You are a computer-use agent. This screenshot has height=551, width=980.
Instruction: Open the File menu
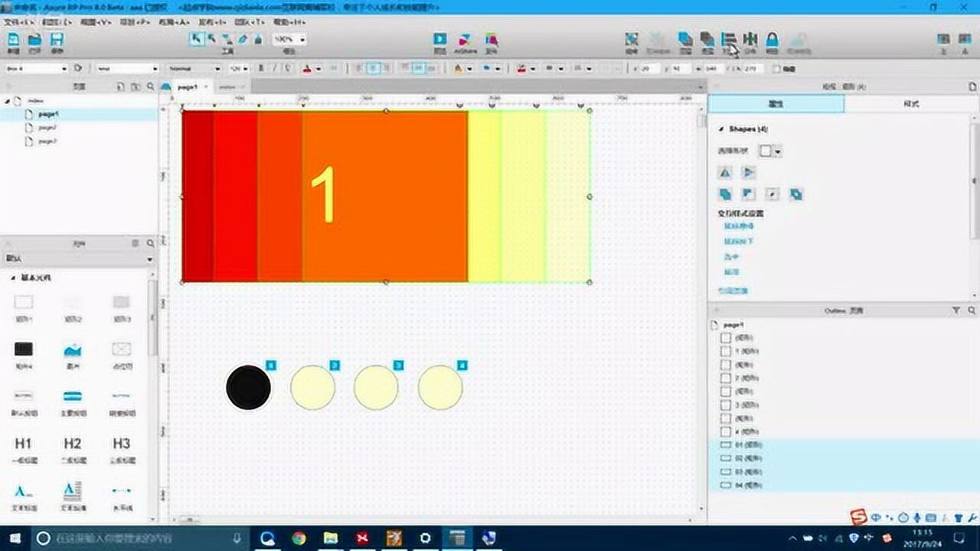(18, 22)
